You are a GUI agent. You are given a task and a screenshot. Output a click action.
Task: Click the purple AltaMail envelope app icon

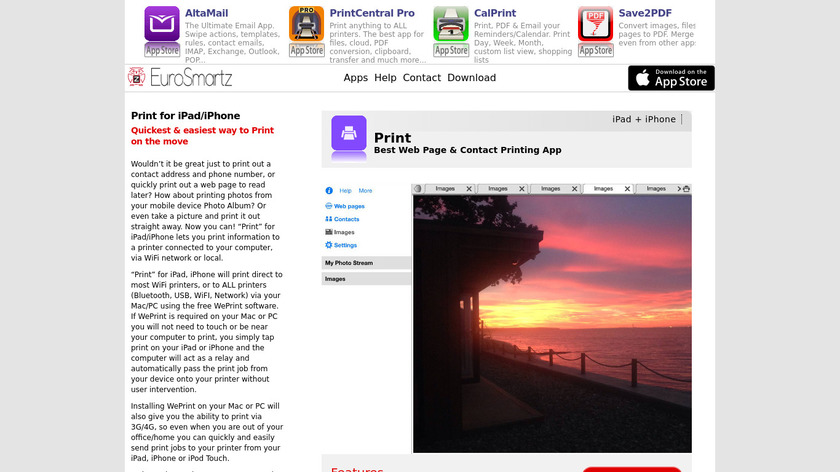click(162, 24)
